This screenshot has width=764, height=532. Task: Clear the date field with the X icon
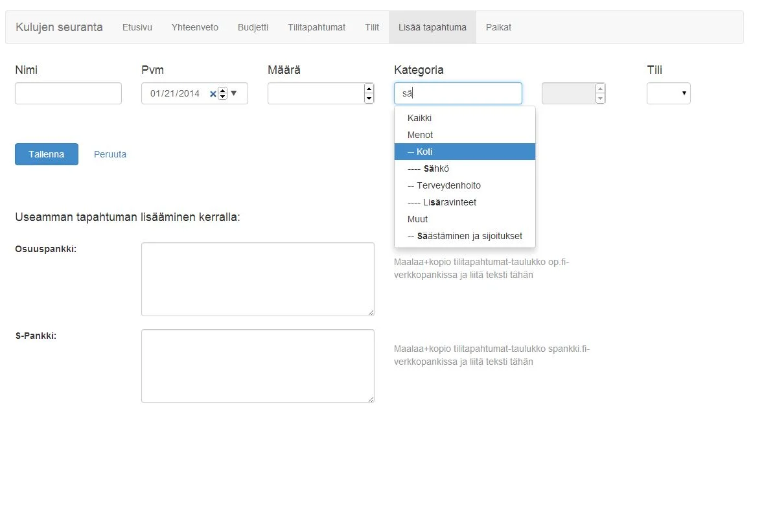[213, 93]
